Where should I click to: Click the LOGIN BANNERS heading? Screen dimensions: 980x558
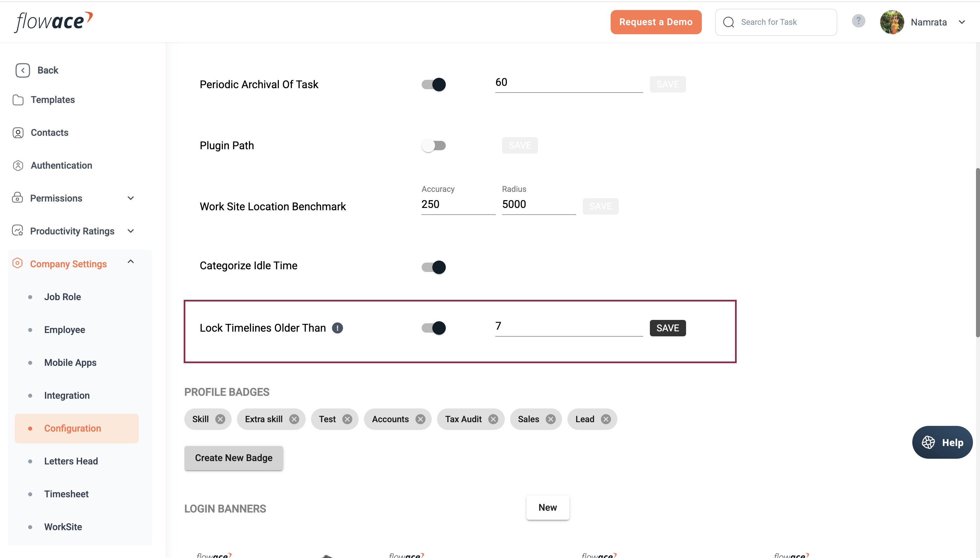(x=225, y=509)
